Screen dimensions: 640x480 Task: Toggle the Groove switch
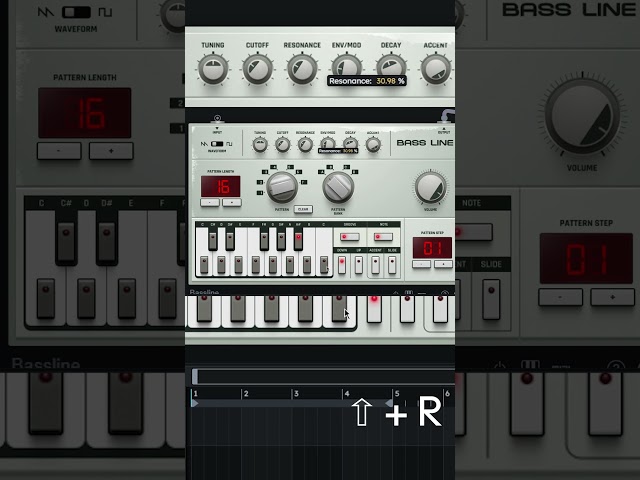click(350, 237)
